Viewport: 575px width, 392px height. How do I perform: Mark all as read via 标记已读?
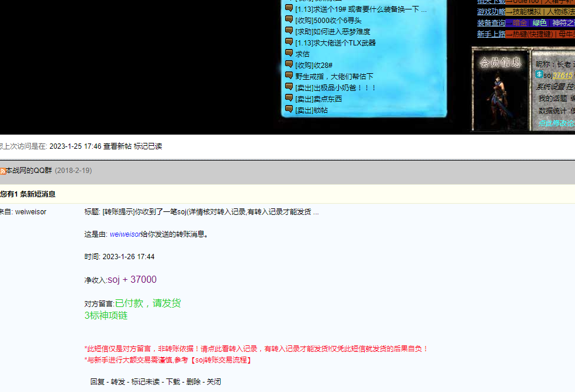pos(148,146)
